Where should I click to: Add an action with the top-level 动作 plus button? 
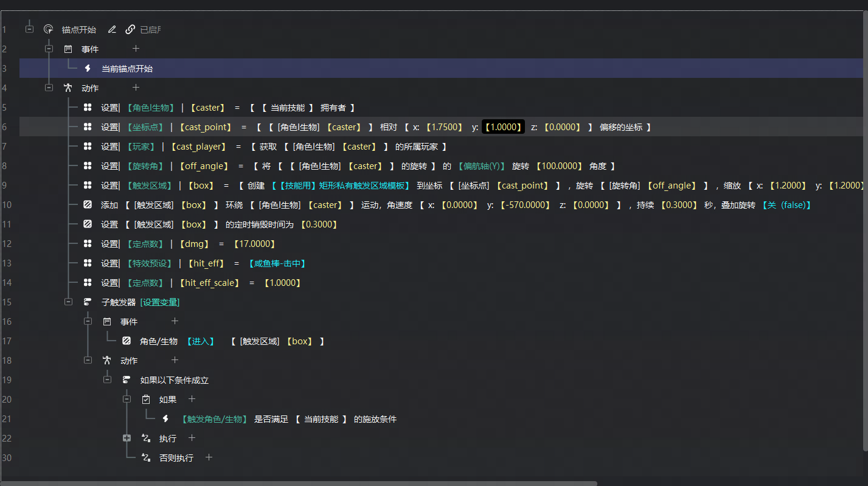(x=136, y=88)
